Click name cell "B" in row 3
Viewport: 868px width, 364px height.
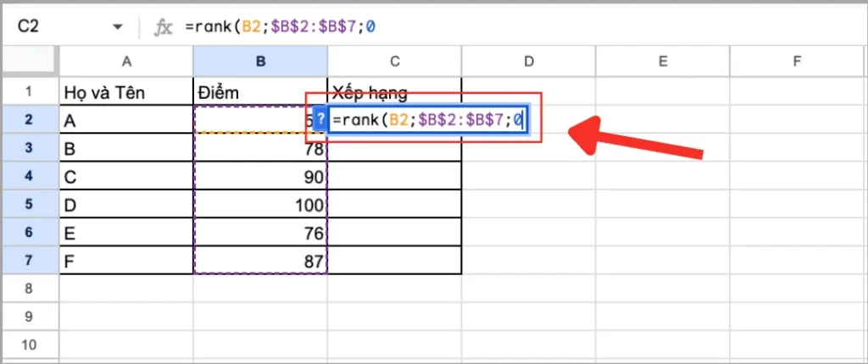pyautogui.click(x=126, y=147)
